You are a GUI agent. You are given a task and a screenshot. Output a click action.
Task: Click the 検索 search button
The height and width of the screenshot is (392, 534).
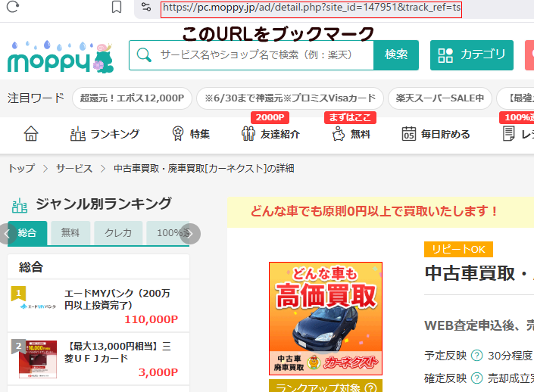396,55
